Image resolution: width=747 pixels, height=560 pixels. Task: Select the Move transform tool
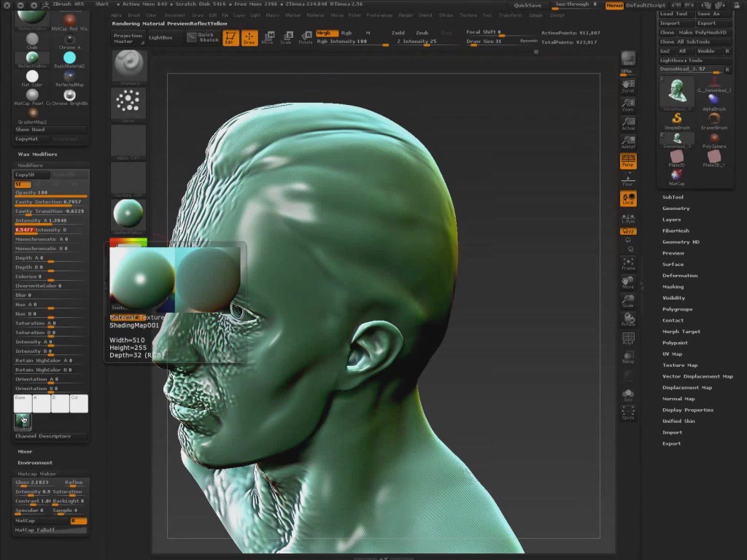click(x=268, y=38)
